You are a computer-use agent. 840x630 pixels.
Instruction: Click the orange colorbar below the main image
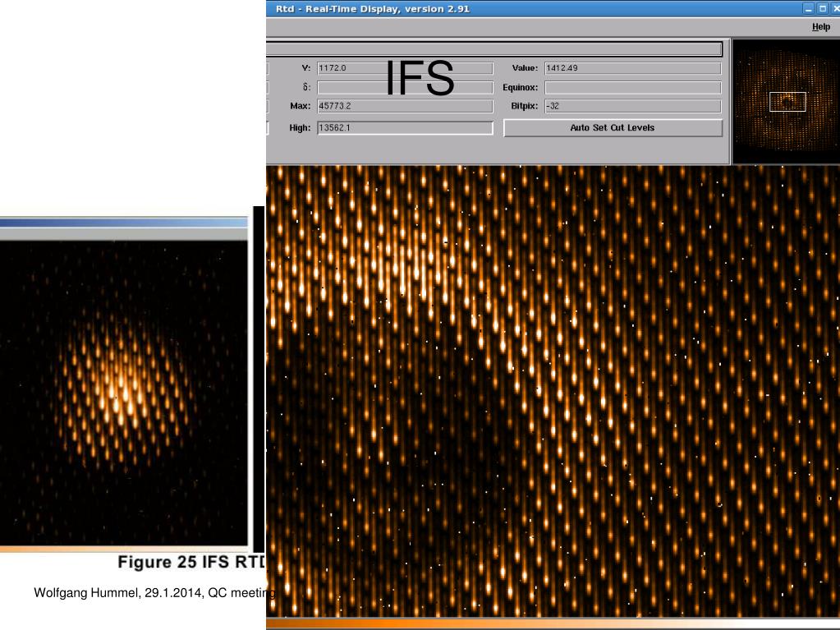[552, 623]
